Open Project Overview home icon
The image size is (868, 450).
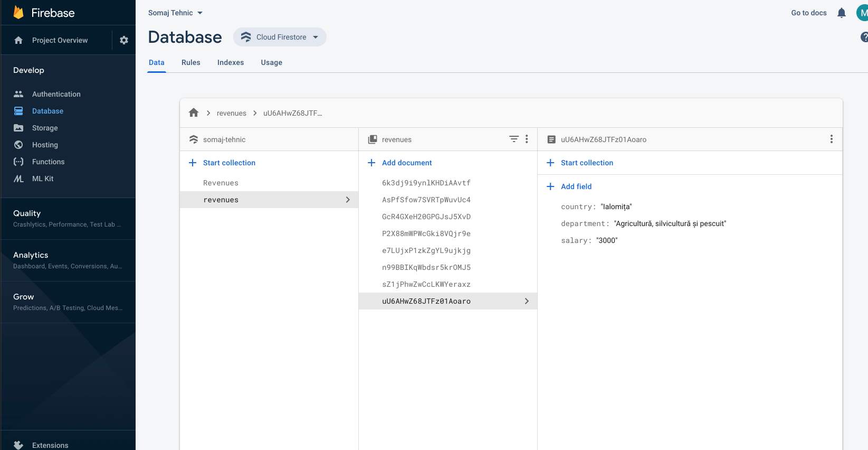click(18, 40)
